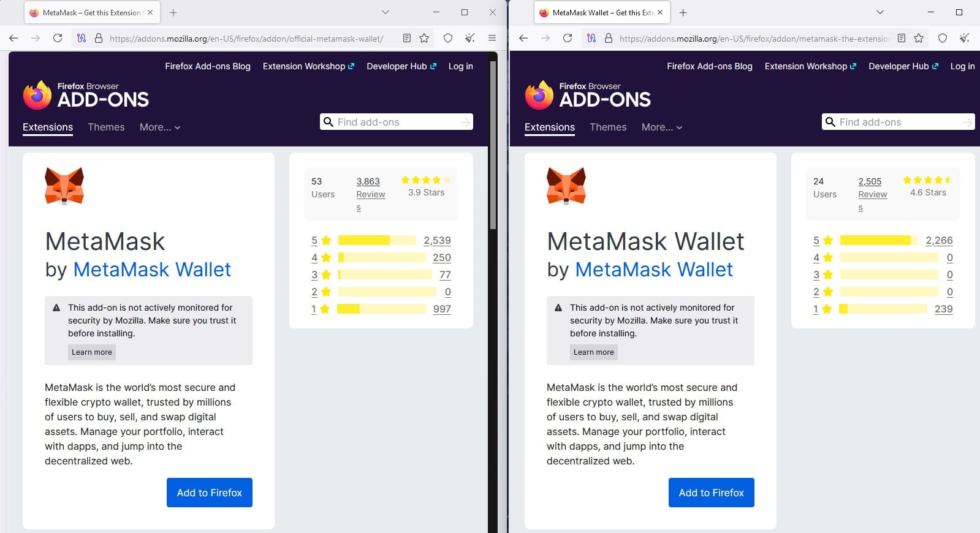Image resolution: width=980 pixels, height=533 pixels.
Task: Click MetaMask fox icon on right page
Action: click(x=566, y=186)
